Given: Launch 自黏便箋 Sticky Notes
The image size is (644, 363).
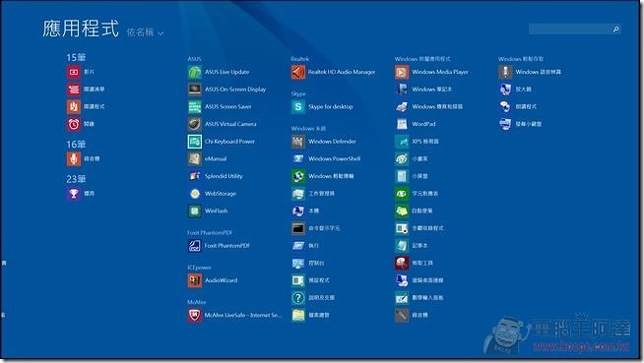Looking at the screenshot, I should click(x=414, y=211).
